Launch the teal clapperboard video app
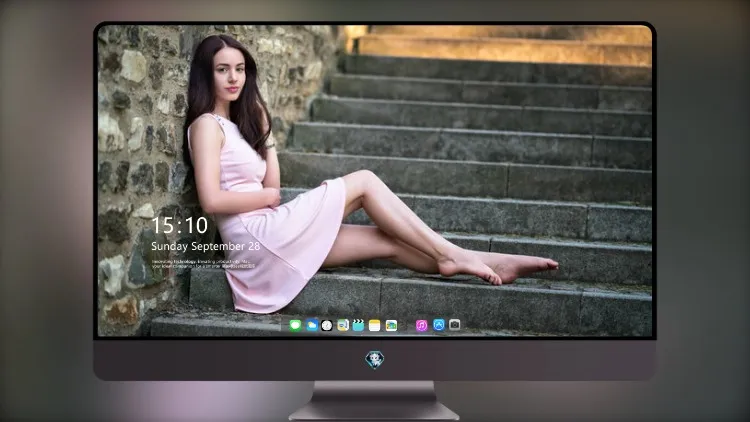 point(358,325)
